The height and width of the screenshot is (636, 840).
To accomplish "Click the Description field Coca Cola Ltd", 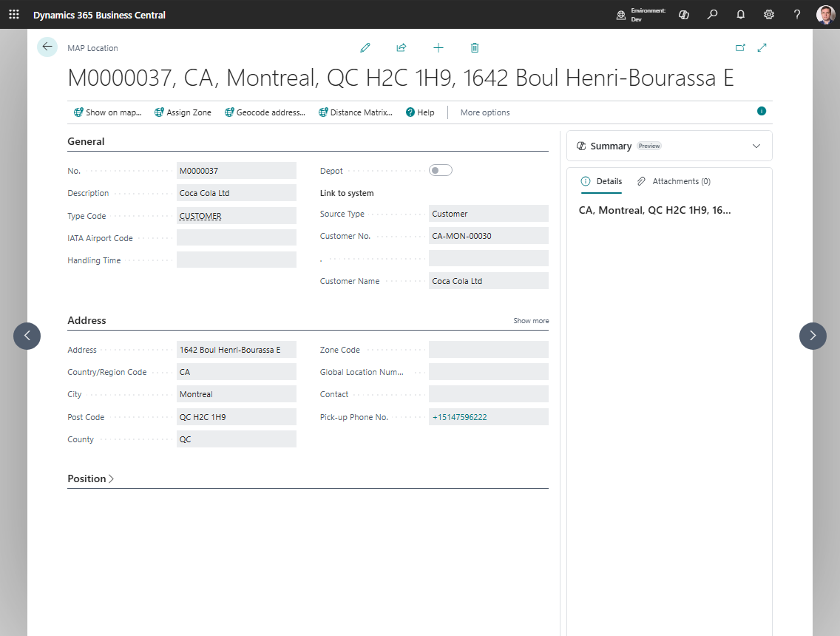I will click(237, 193).
